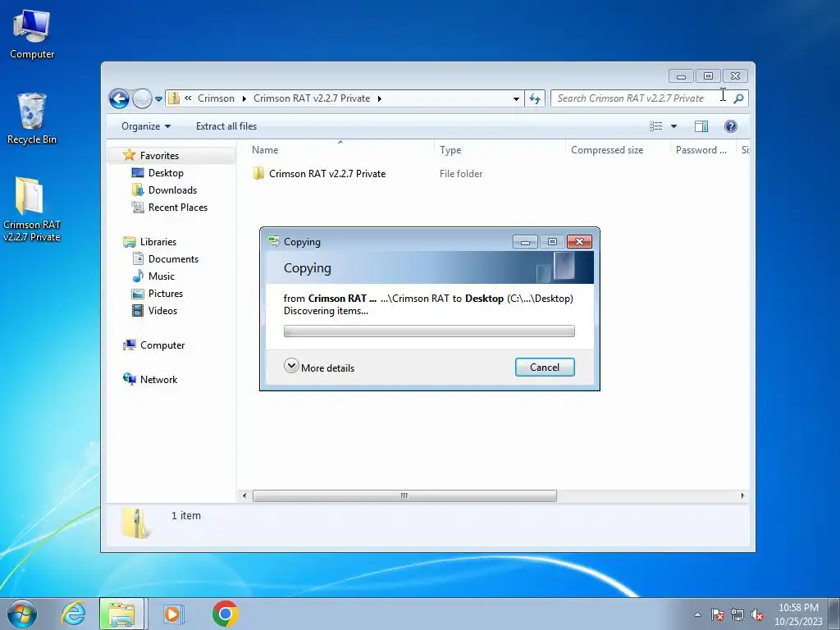Select Network in the navigation pane
This screenshot has height=630, width=840.
click(x=158, y=379)
